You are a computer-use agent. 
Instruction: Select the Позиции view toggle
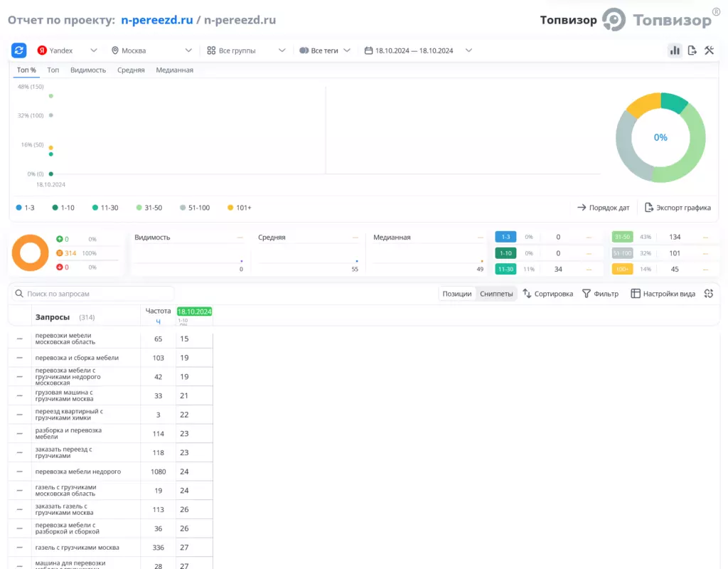pos(457,294)
